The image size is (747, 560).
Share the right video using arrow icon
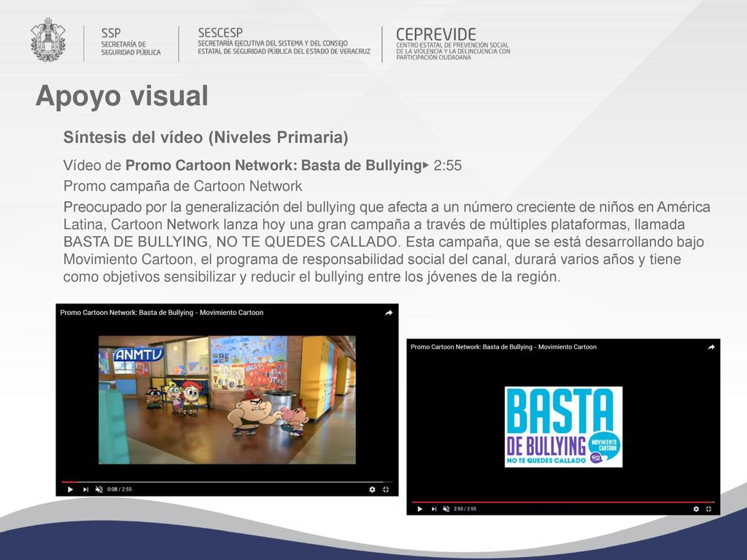[x=711, y=347]
